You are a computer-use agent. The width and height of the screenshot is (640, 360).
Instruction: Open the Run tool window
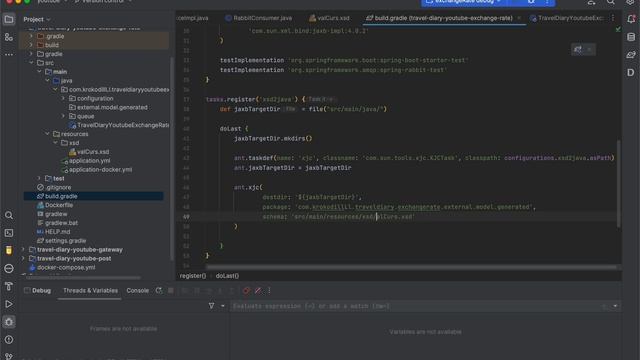pyautogui.click(x=9, y=304)
